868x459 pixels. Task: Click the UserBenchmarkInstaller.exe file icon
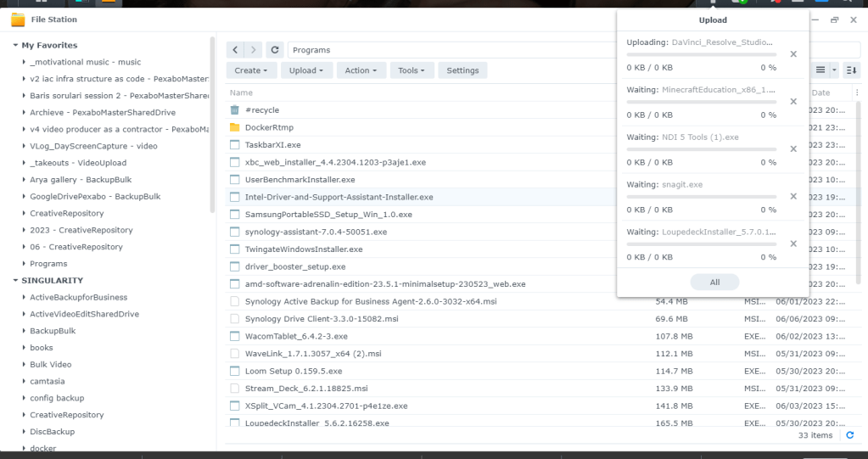click(x=235, y=179)
